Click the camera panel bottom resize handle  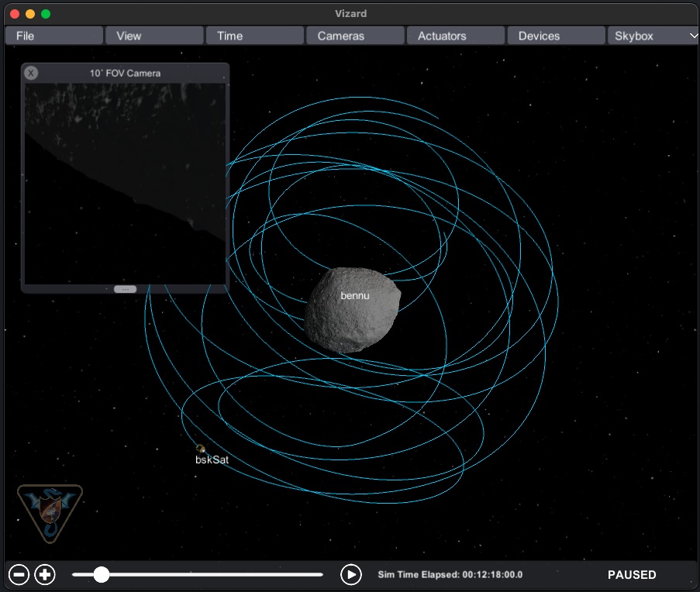(125, 289)
